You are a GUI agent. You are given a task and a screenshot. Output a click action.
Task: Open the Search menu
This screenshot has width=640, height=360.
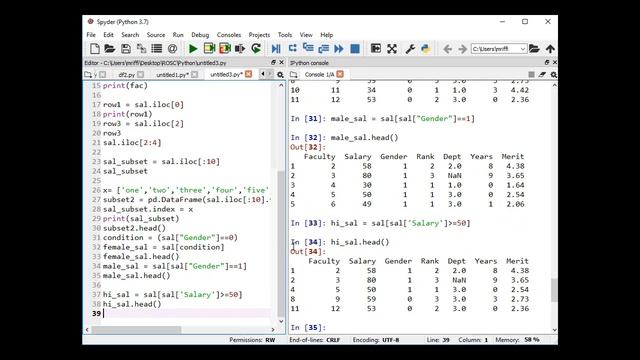click(x=130, y=35)
